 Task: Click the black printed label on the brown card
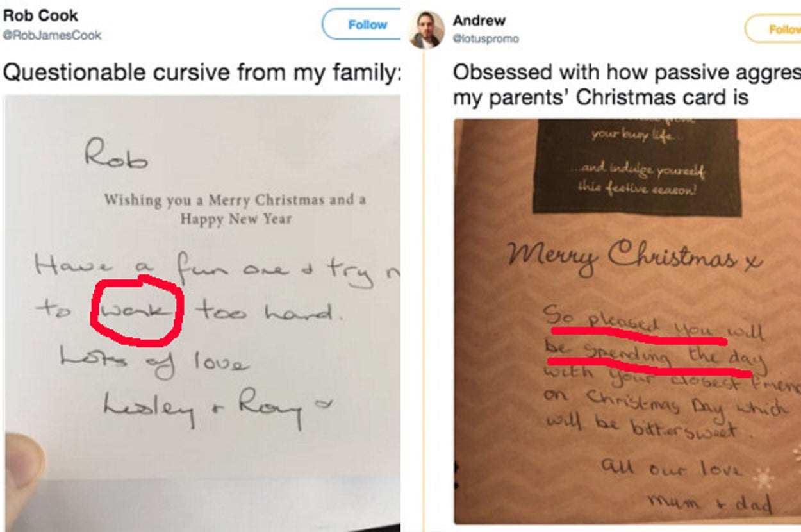pyautogui.click(x=636, y=167)
